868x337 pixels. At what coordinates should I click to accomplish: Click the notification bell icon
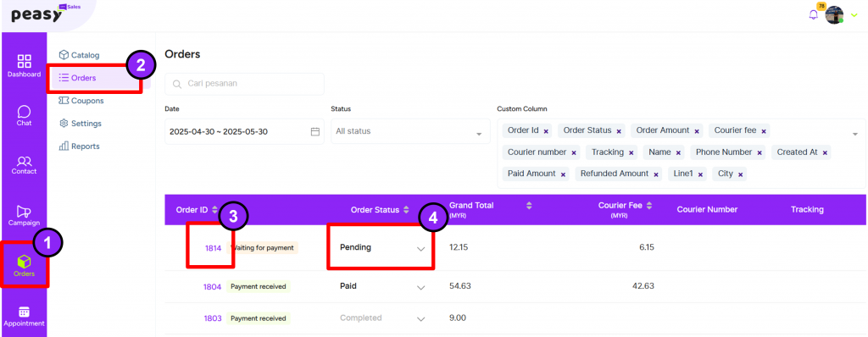click(x=813, y=15)
